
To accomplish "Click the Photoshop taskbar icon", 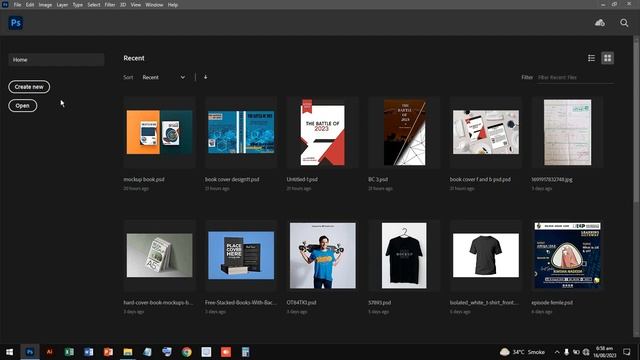I will [x=30, y=352].
